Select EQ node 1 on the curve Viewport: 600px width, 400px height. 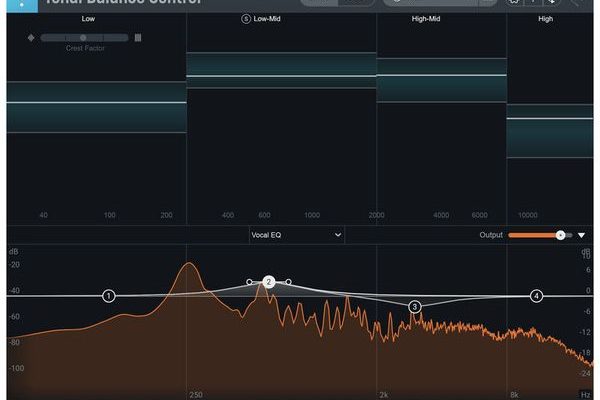point(109,296)
